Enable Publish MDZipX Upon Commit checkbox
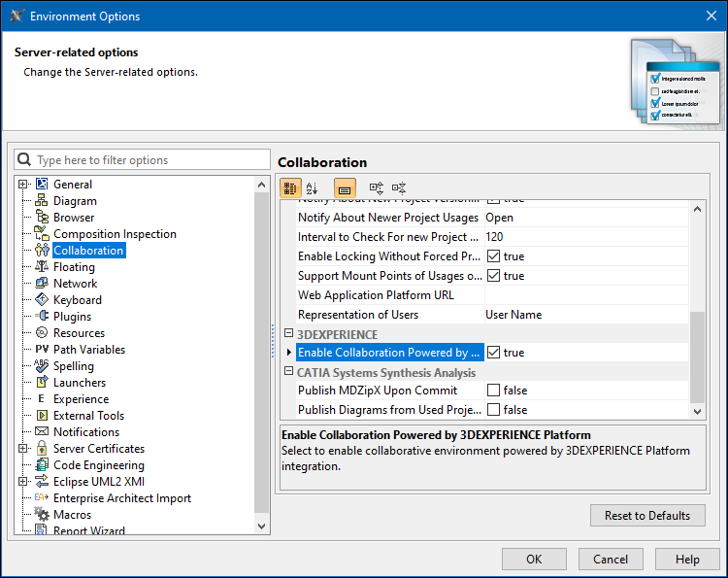 tap(494, 391)
